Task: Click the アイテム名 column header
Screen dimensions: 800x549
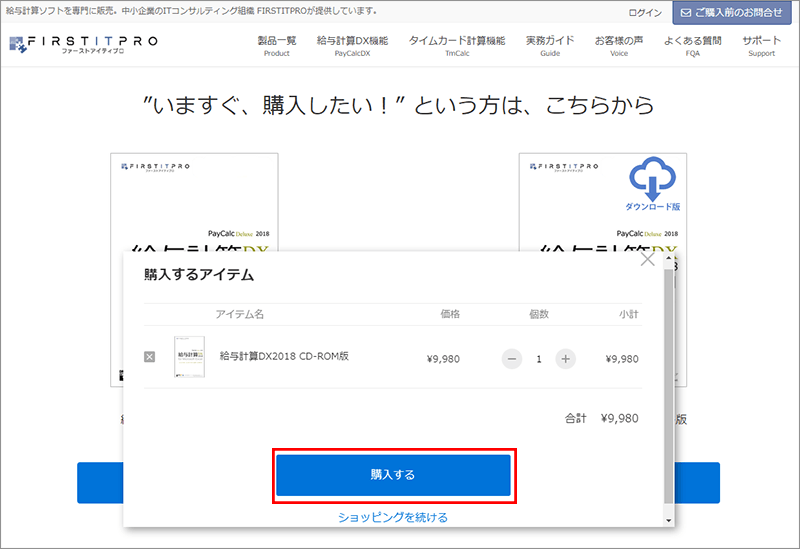Action: tap(239, 314)
